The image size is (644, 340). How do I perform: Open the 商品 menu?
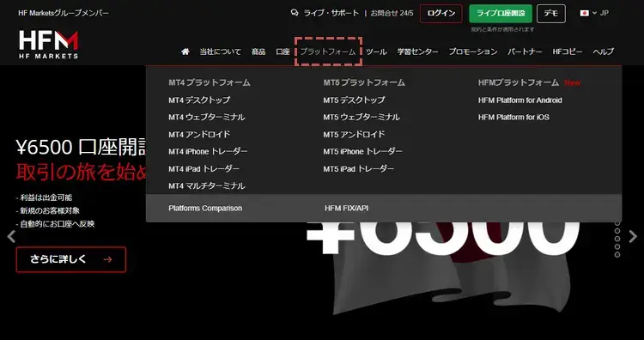coord(258,52)
